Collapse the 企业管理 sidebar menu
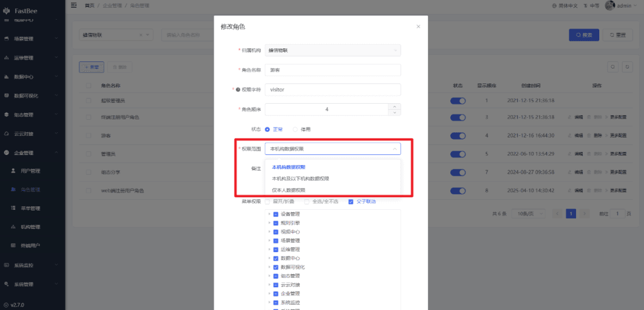Viewport: 644px width, 310px height. pyautogui.click(x=32, y=153)
